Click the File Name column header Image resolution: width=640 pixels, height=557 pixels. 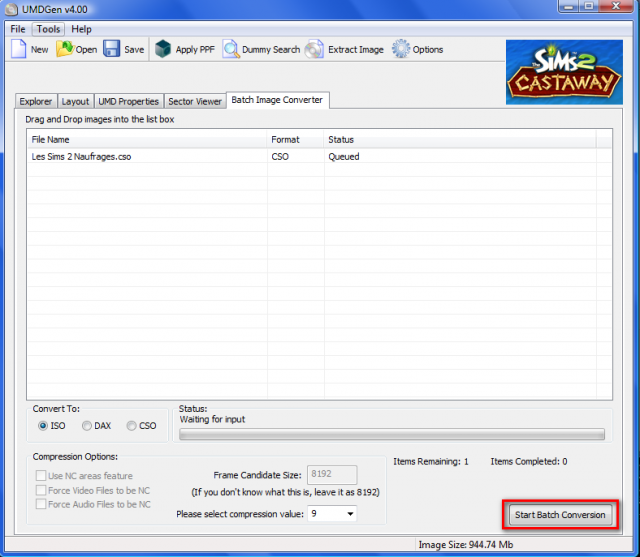click(x=147, y=140)
